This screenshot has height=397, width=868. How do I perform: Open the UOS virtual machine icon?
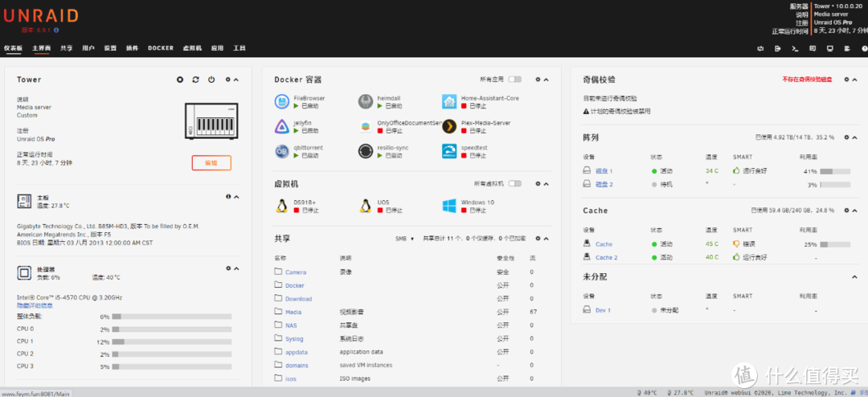click(366, 206)
